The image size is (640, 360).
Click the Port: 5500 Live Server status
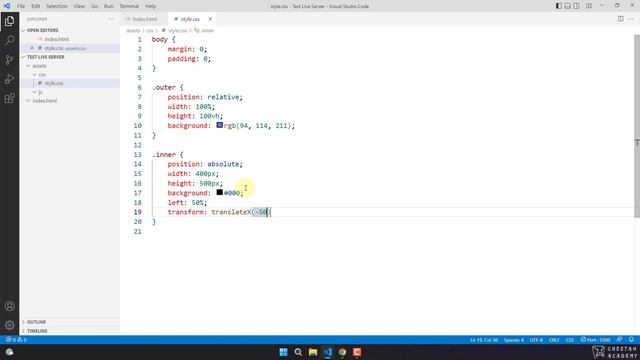coord(596,340)
